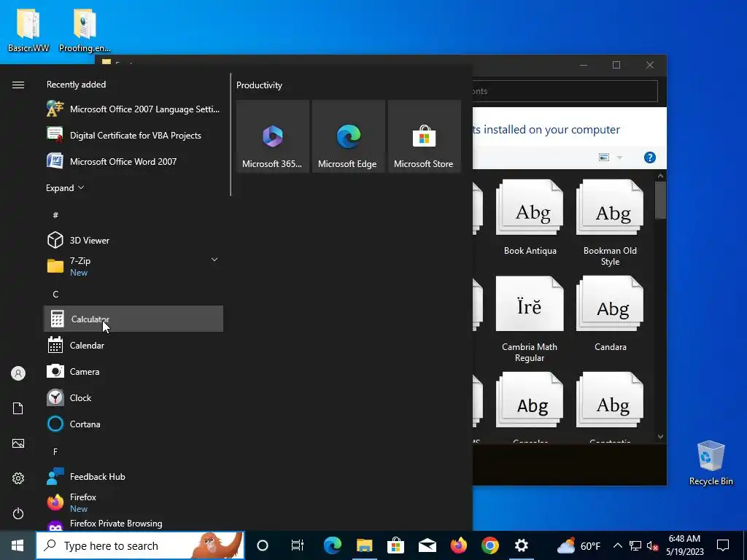Image resolution: width=747 pixels, height=560 pixels.
Task: Open Settings gear in Start sidebar
Action: [x=18, y=478]
